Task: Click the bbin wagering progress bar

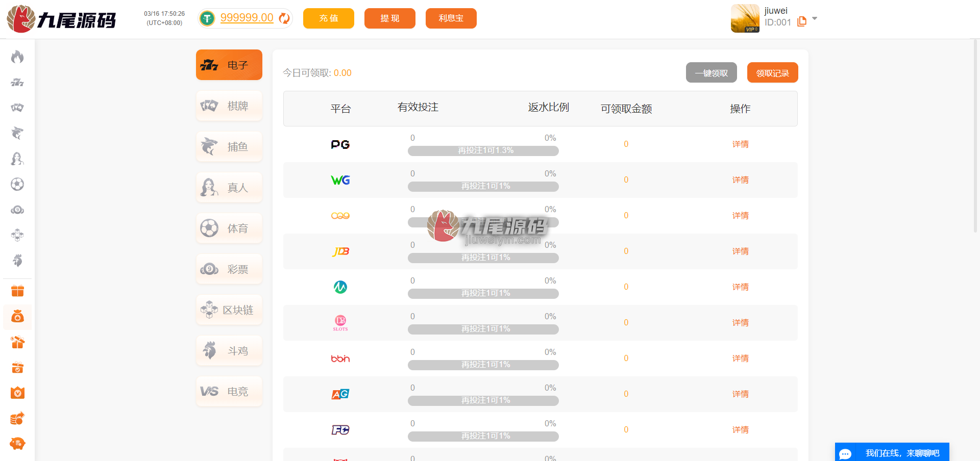Action: (483, 365)
